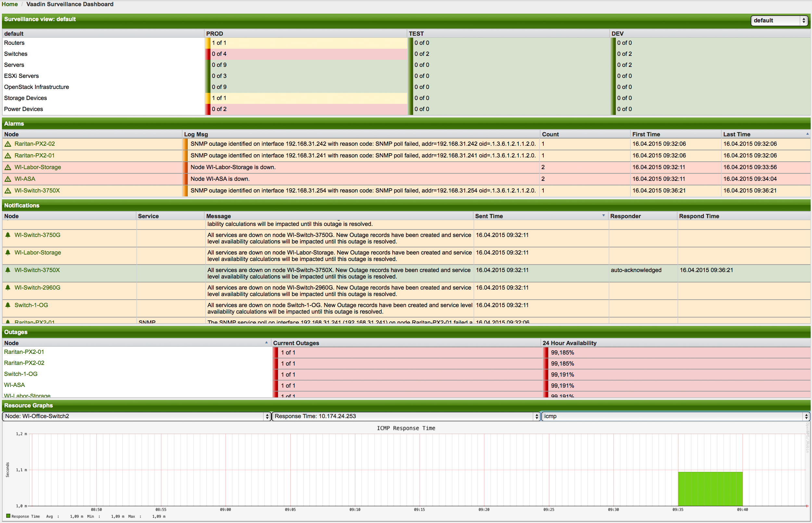Sort notifications by Sent Time column
The height and width of the screenshot is (523, 812).
point(541,216)
